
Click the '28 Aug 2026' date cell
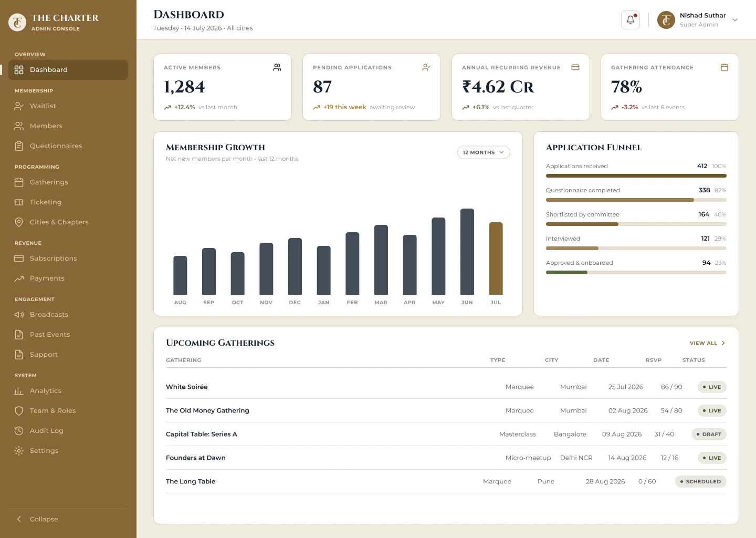coord(605,481)
